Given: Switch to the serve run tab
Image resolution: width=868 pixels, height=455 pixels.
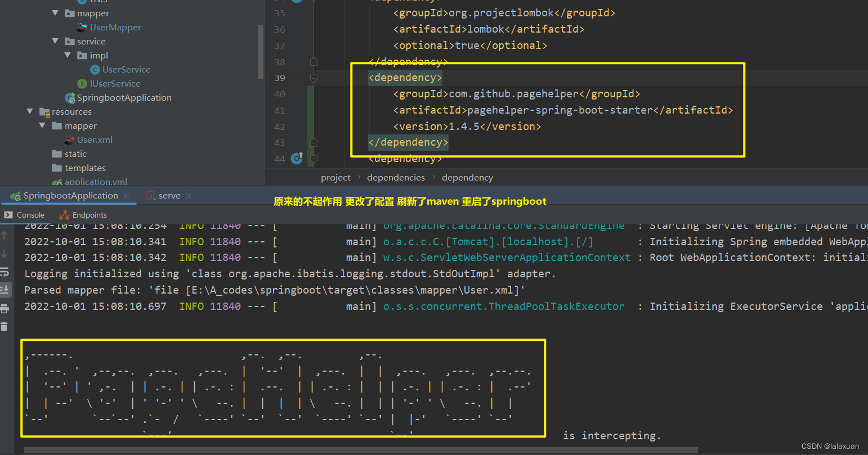Looking at the screenshot, I should click(169, 195).
